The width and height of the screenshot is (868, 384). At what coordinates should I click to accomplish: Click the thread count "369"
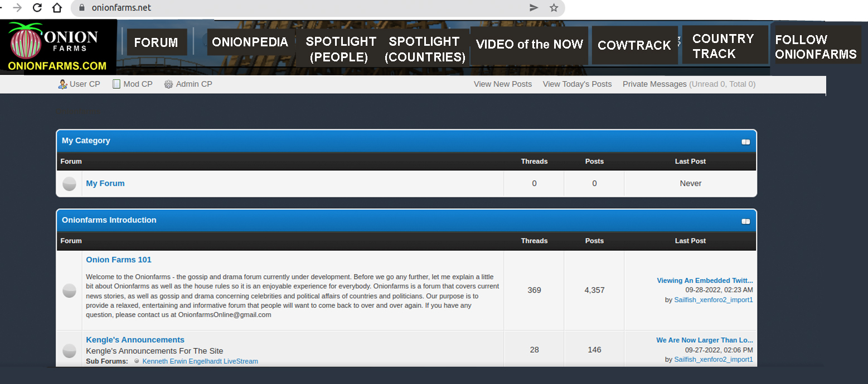click(534, 290)
